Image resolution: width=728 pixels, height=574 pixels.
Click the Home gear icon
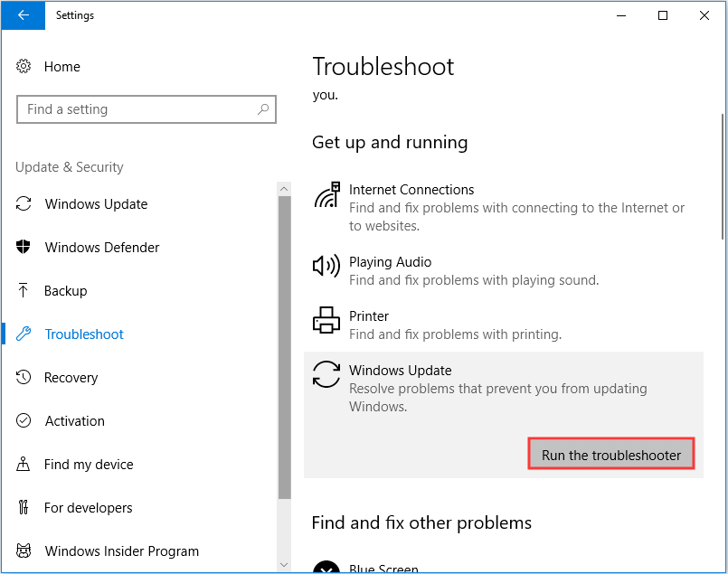[x=24, y=67]
